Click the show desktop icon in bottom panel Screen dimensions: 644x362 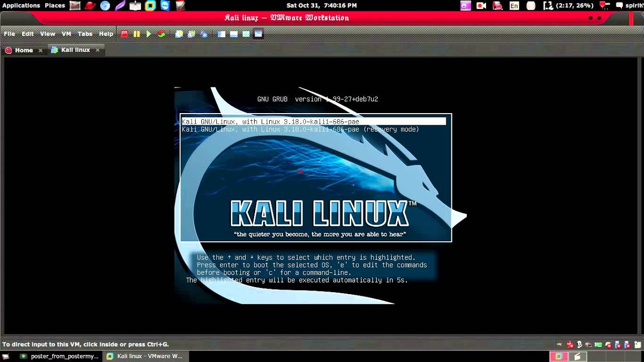[7, 356]
